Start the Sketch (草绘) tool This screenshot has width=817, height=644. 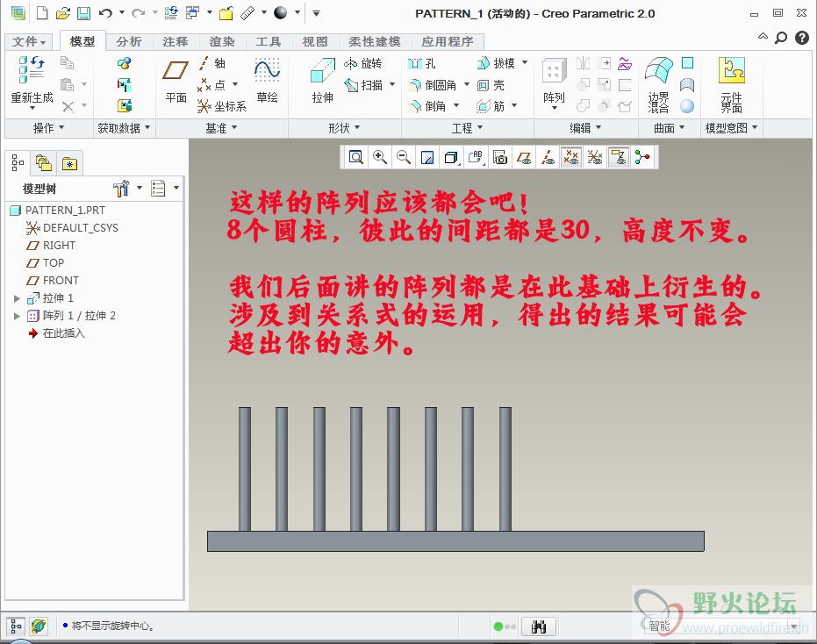267,80
